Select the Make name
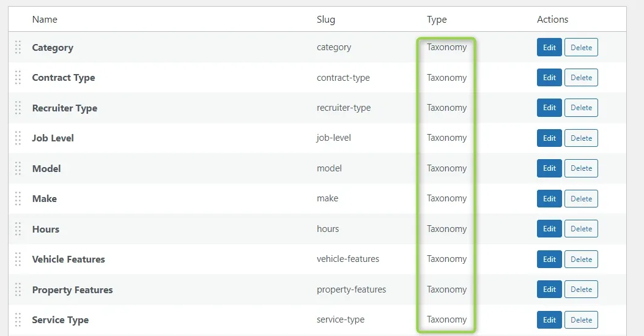The image size is (644, 336). click(45, 199)
